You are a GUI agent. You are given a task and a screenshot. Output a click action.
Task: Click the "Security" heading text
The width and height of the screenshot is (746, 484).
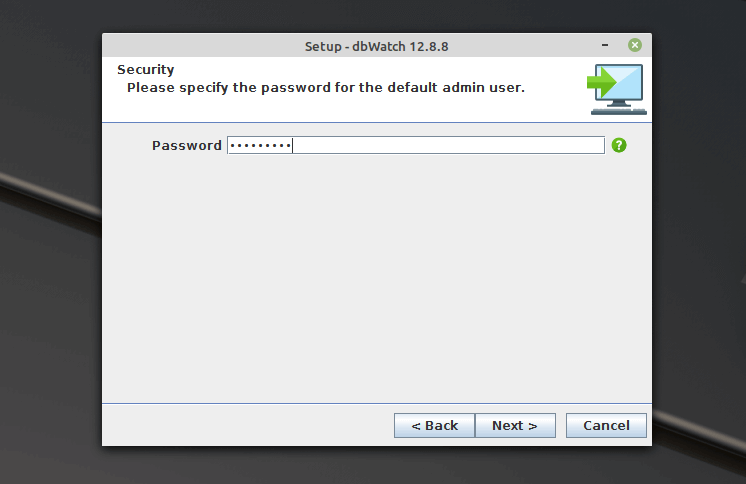tap(145, 70)
